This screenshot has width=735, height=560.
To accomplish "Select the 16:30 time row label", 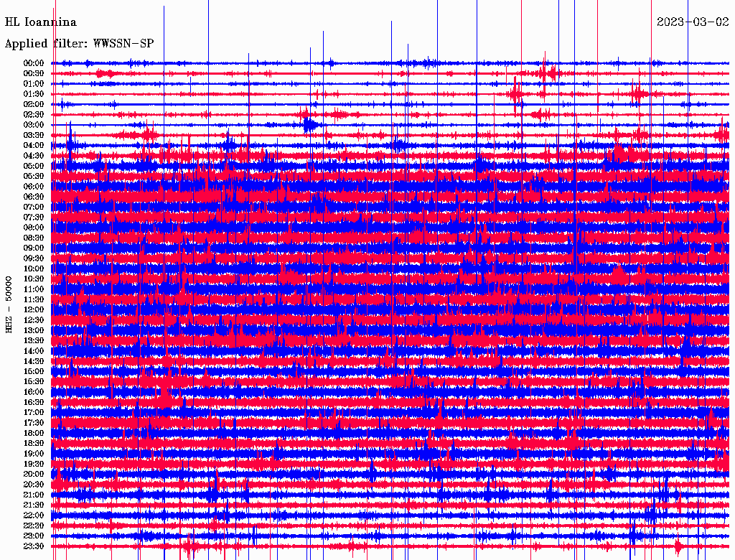I will (34, 403).
